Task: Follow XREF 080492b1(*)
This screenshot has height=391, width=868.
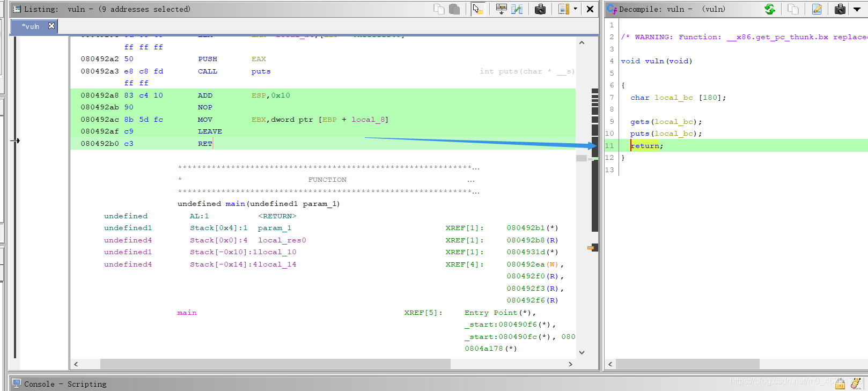Action: pos(532,228)
